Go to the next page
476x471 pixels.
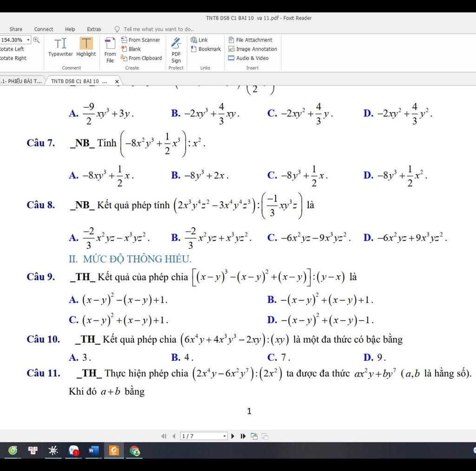coord(233,436)
